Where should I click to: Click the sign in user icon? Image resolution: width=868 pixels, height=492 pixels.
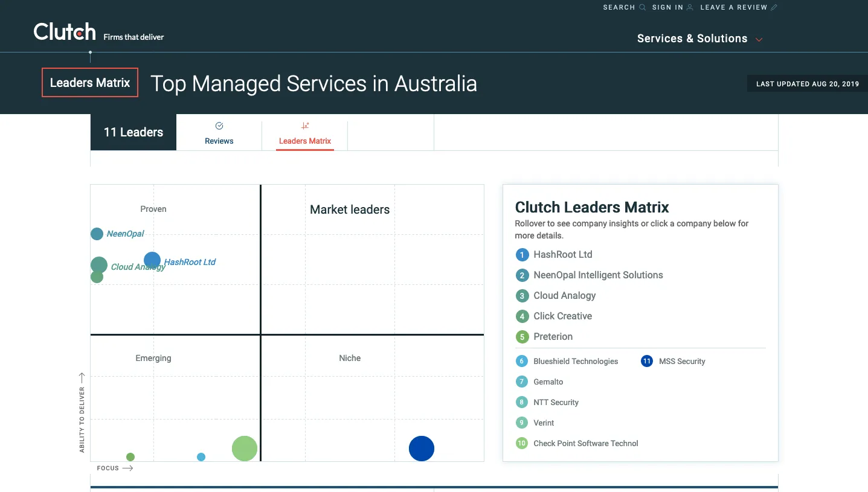690,7
